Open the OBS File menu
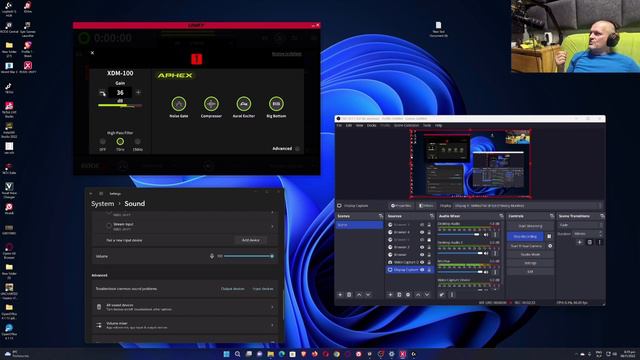Viewport: 640px width, 360px height. click(x=339, y=125)
